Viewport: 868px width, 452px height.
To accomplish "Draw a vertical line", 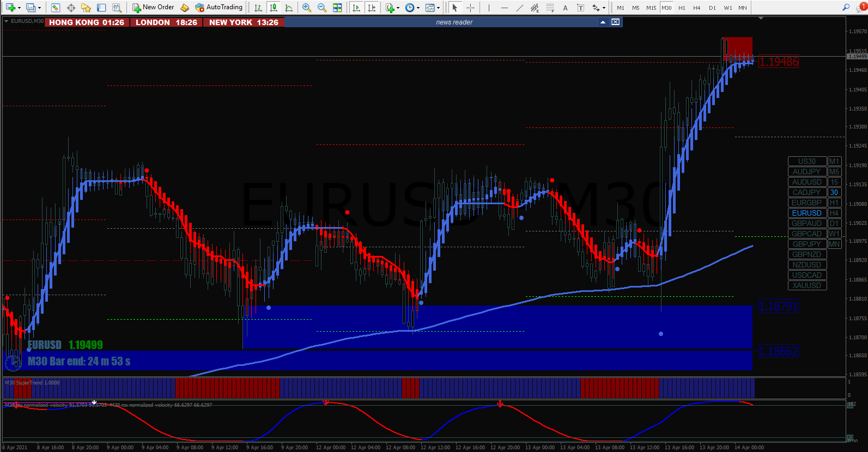I will pyautogui.click(x=489, y=8).
